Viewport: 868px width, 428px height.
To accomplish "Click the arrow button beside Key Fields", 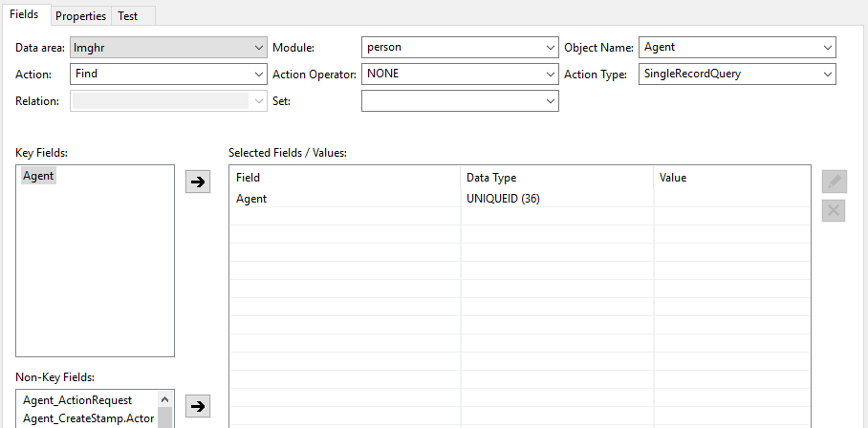I will 198,182.
